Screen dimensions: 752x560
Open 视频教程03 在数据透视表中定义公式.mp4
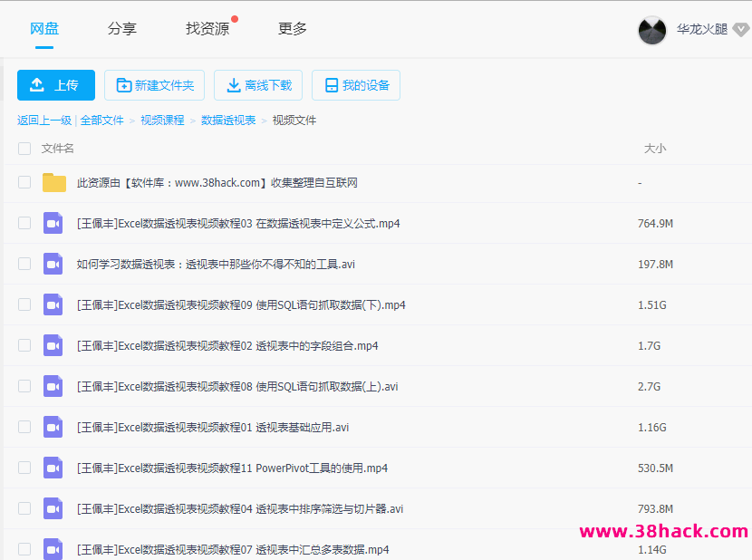click(x=238, y=224)
